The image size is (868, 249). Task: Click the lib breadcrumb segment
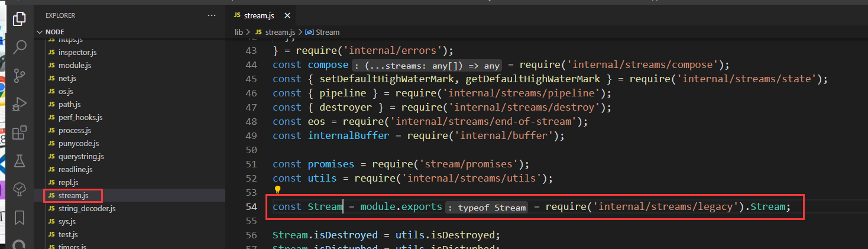(x=239, y=32)
